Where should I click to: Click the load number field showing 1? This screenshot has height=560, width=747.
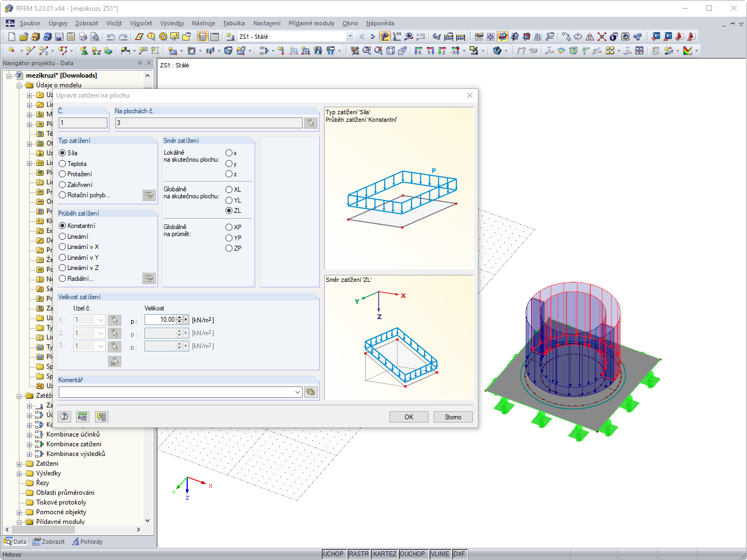83,123
